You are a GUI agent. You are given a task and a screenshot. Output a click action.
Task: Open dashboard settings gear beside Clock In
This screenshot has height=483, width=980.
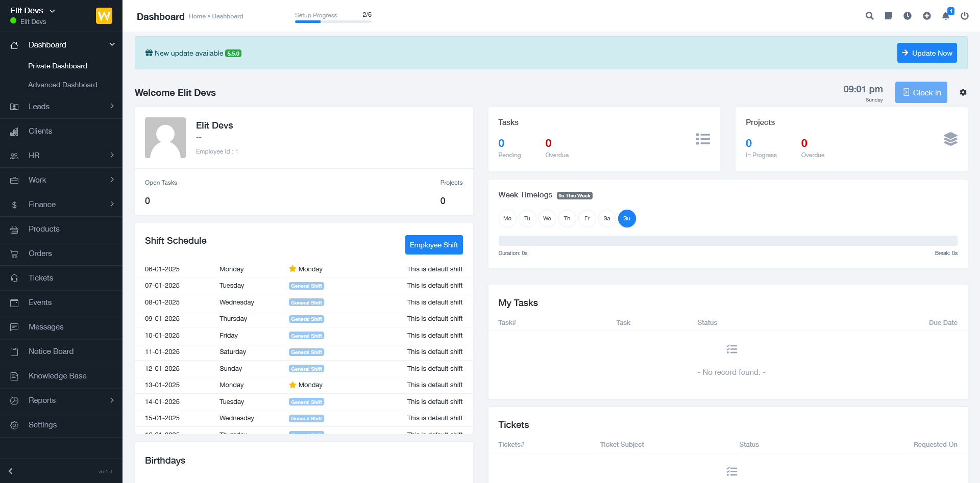tap(963, 92)
